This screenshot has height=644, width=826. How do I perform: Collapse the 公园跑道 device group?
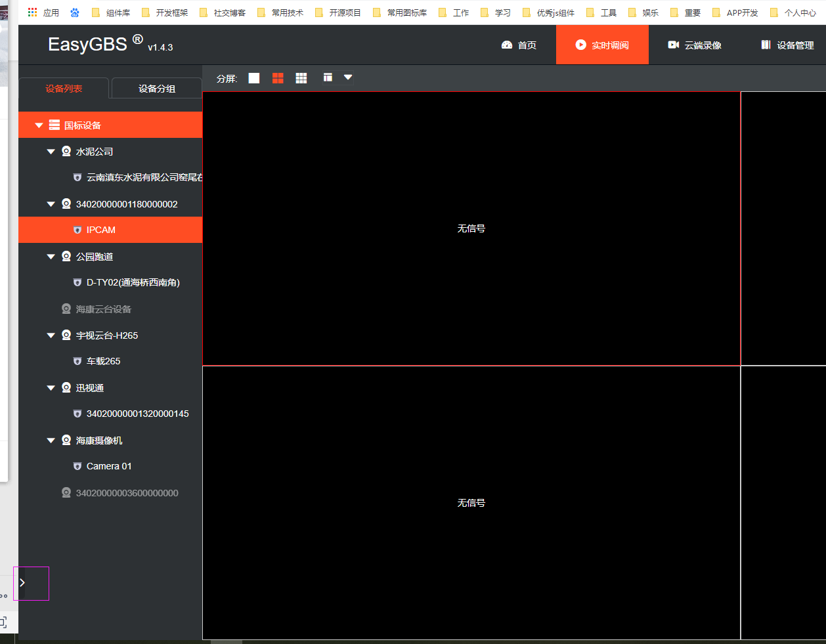[51, 256]
